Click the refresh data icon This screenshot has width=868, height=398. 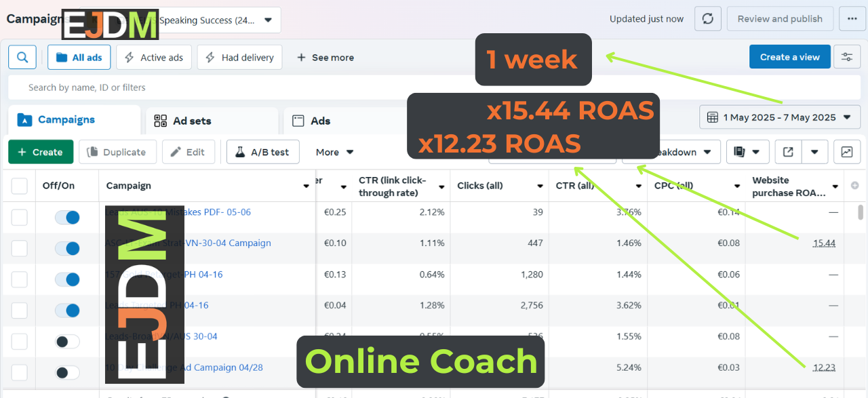click(x=707, y=18)
